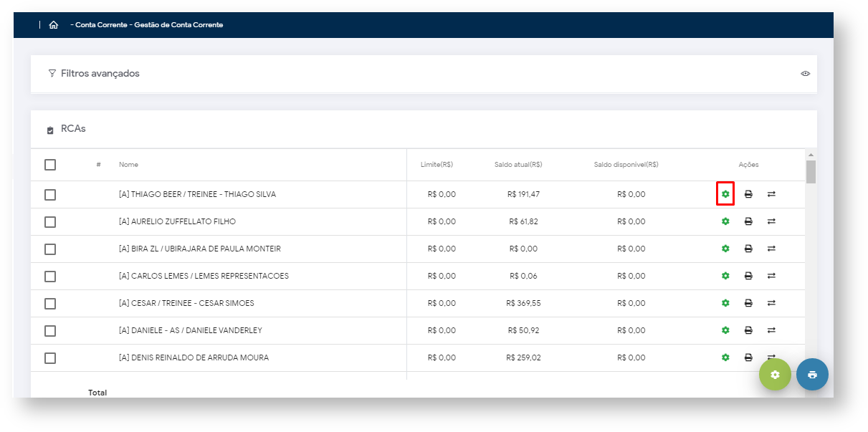Select name [A] AURELIO ZUFFELLATO FILHO
The height and width of the screenshot is (432, 868).
[x=177, y=221]
